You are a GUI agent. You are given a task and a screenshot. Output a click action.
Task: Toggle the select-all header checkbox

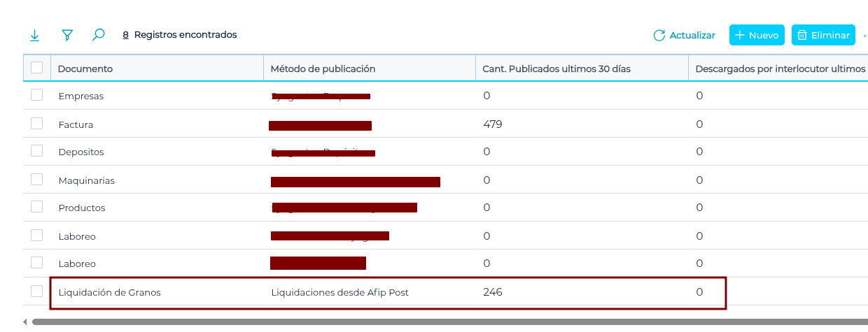[x=36, y=68]
